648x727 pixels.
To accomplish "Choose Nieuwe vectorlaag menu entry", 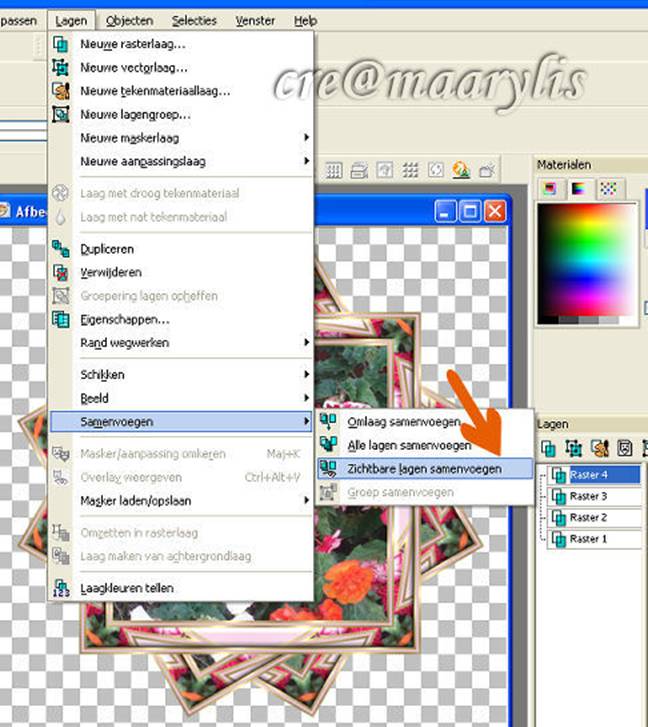I will coord(181,68).
